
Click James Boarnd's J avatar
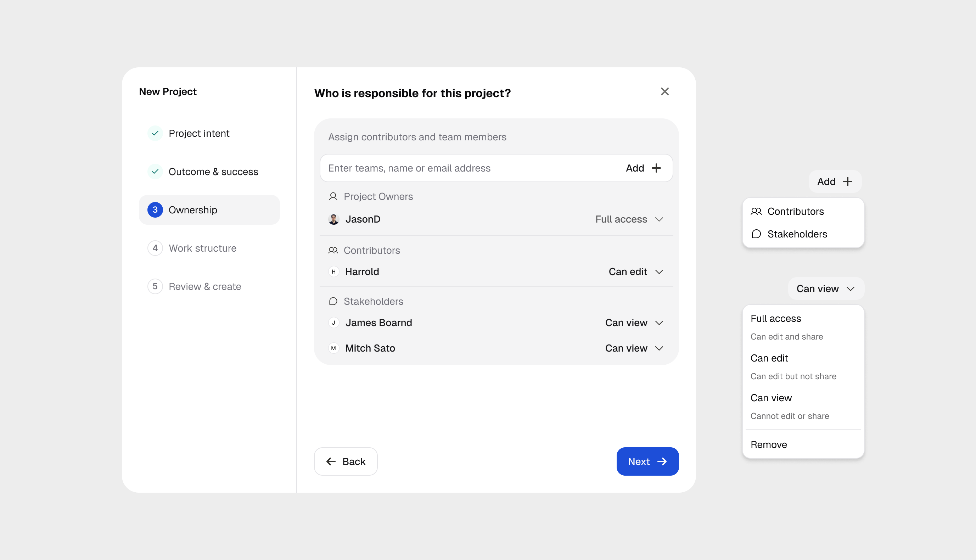pyautogui.click(x=333, y=323)
